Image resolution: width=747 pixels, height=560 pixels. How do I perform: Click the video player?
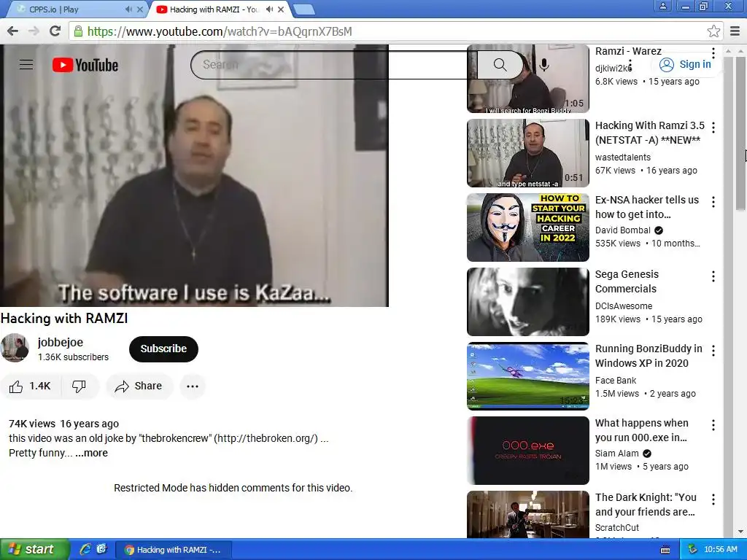pyautogui.click(x=194, y=175)
